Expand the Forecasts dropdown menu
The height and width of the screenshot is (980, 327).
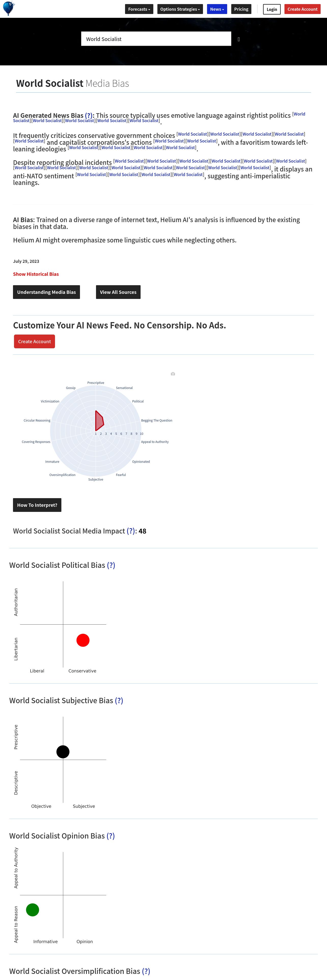139,9
